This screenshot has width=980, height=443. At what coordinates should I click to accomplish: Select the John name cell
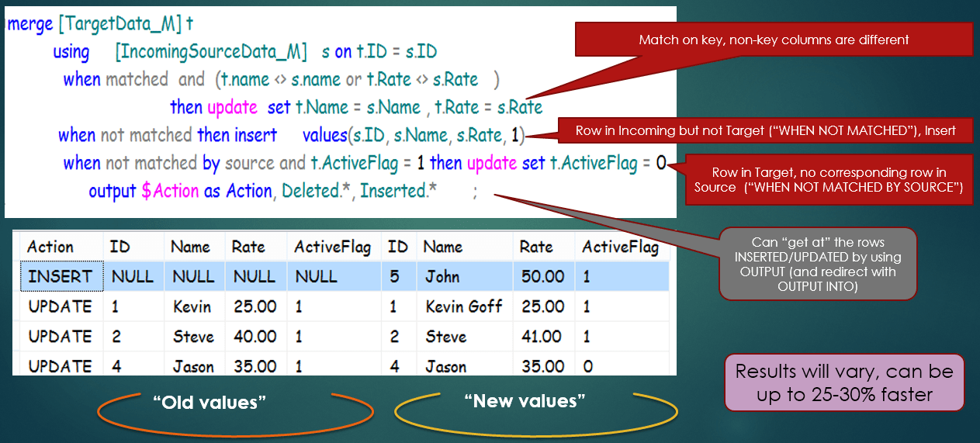coord(464,276)
